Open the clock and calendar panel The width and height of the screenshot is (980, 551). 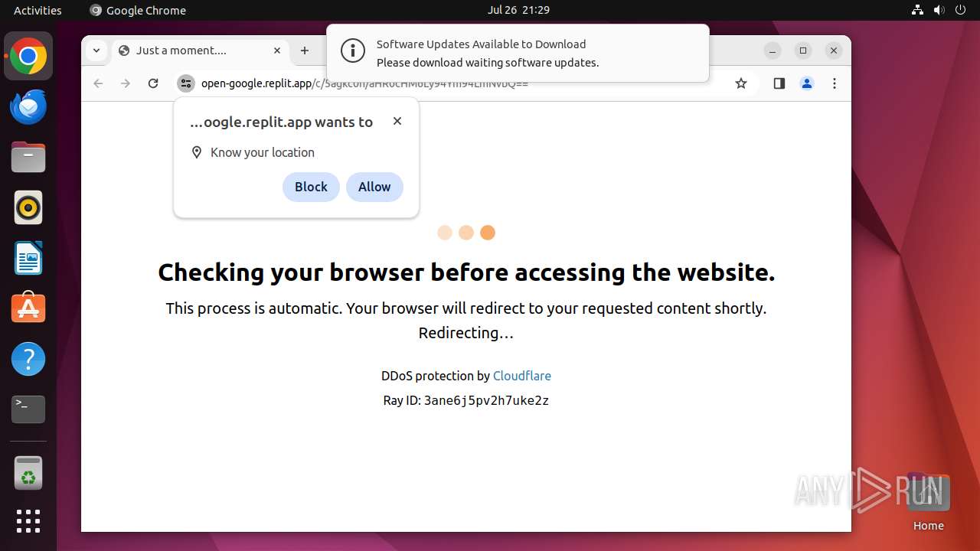pos(518,10)
